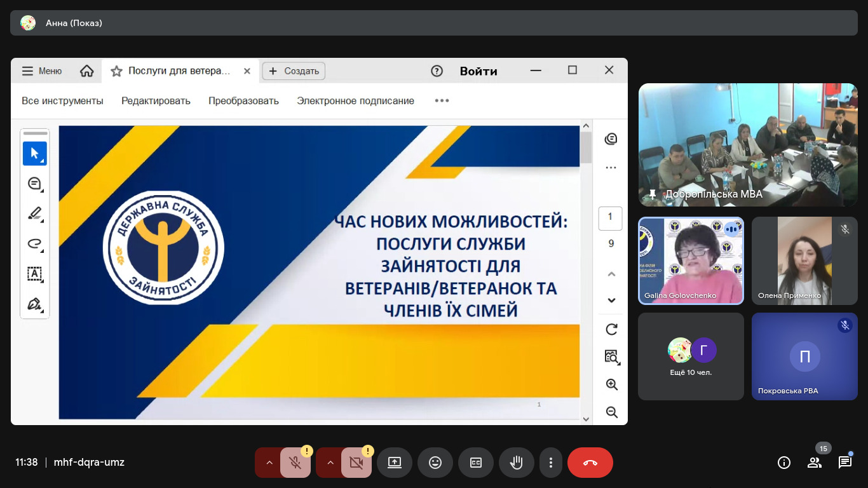
Task: Click the Создать button
Action: coord(294,71)
